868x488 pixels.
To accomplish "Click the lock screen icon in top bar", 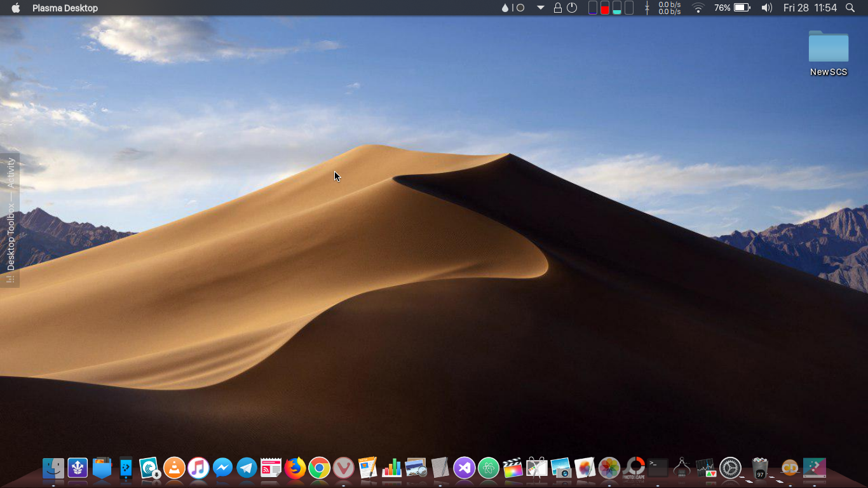I will pyautogui.click(x=557, y=8).
